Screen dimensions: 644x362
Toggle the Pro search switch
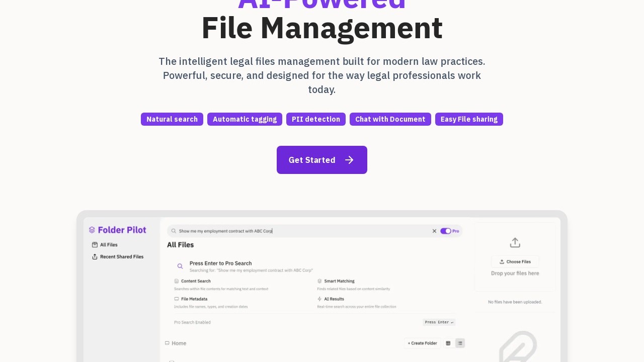point(446,231)
